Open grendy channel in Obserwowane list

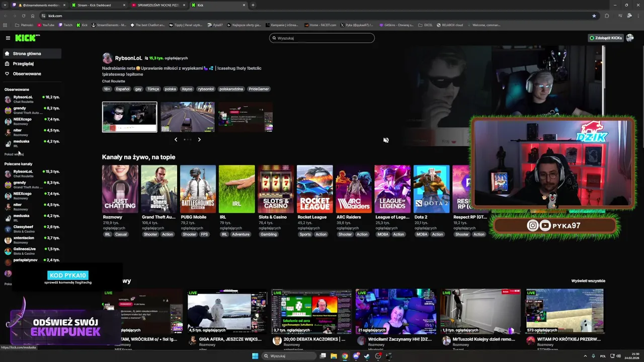tap(31, 110)
